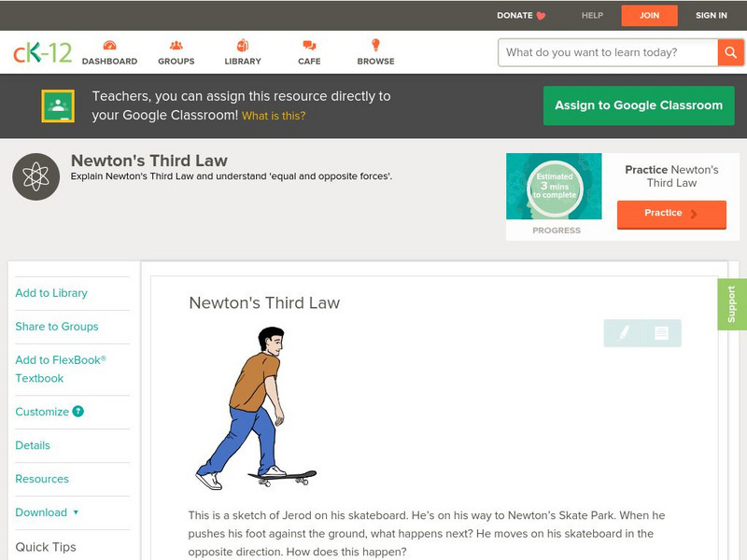
Task: Click the Donate heart icon
Action: 541,16
